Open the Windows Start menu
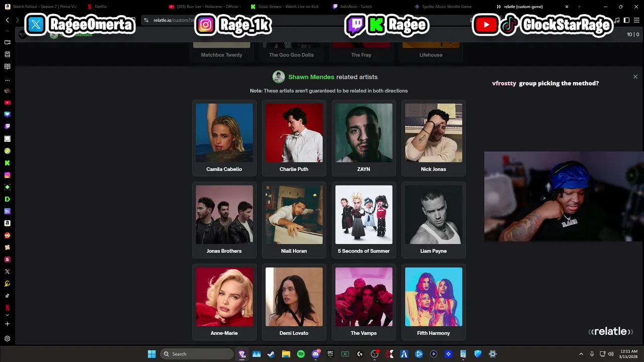This screenshot has width=644, height=362. click(151, 354)
